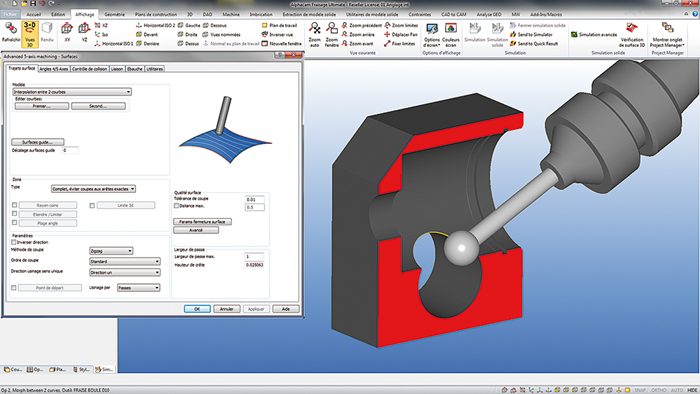This screenshot has width=700, height=394.
Task: Switch to Angles 4/5 Axes tab
Action: pyautogui.click(x=54, y=69)
